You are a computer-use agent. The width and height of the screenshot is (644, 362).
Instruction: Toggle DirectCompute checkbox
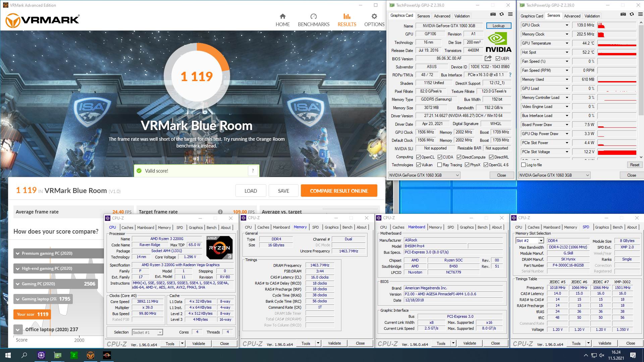point(459,157)
